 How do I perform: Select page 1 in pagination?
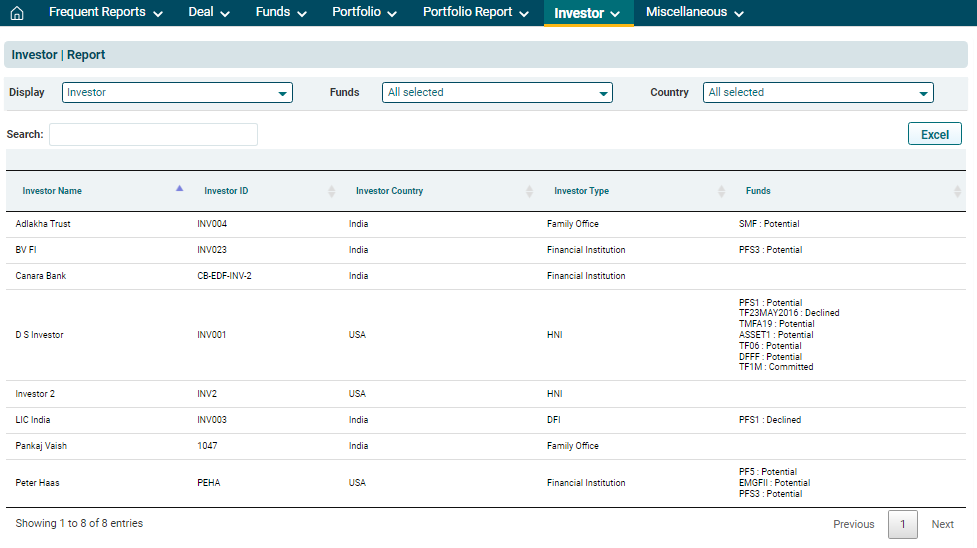tap(902, 524)
